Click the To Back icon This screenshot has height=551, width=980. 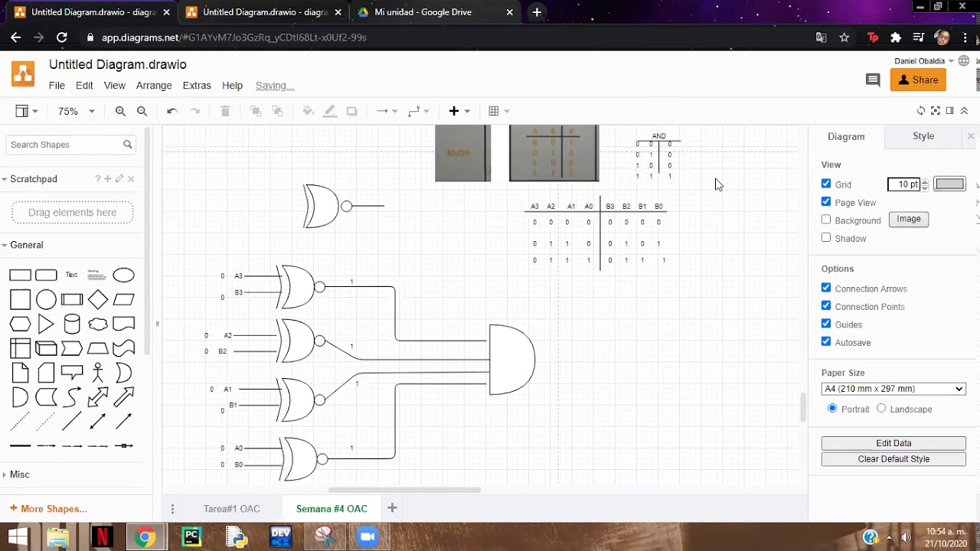point(277,111)
